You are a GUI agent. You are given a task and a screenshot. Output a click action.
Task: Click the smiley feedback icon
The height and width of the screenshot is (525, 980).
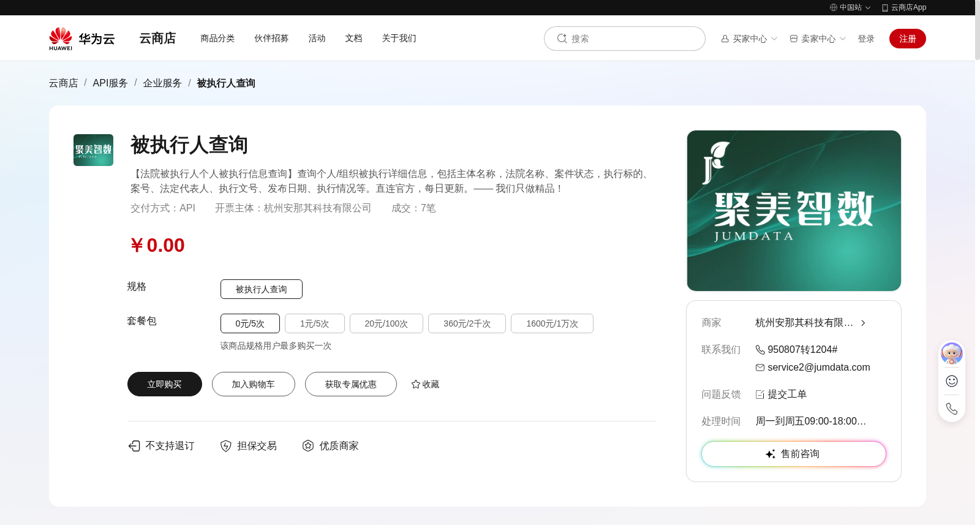click(952, 381)
